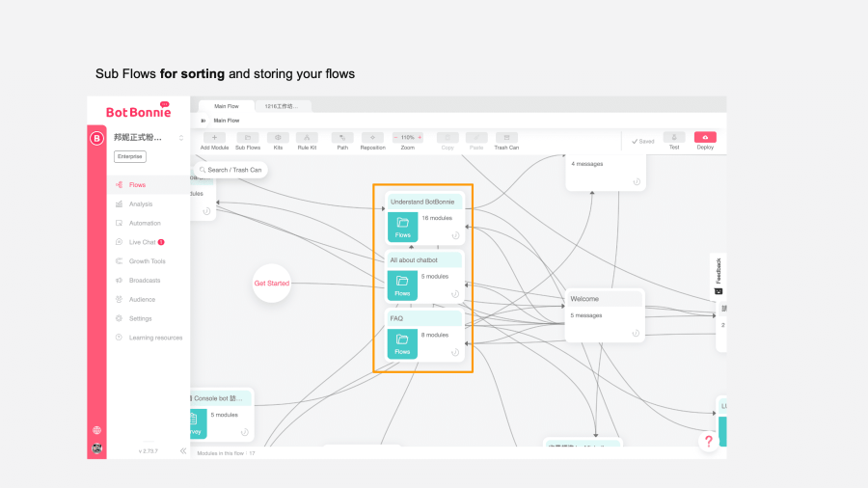Click the Get Started node
The image size is (868, 488).
click(x=272, y=284)
